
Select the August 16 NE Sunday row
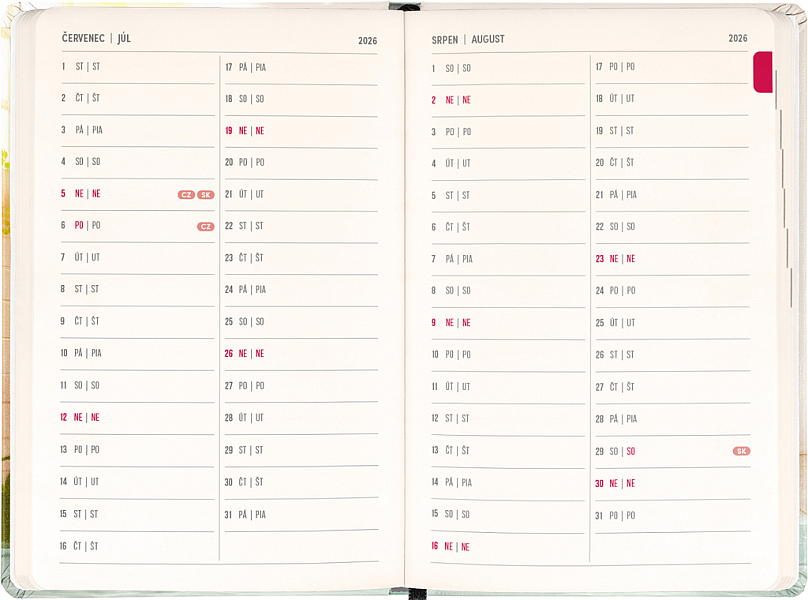[x=508, y=547]
